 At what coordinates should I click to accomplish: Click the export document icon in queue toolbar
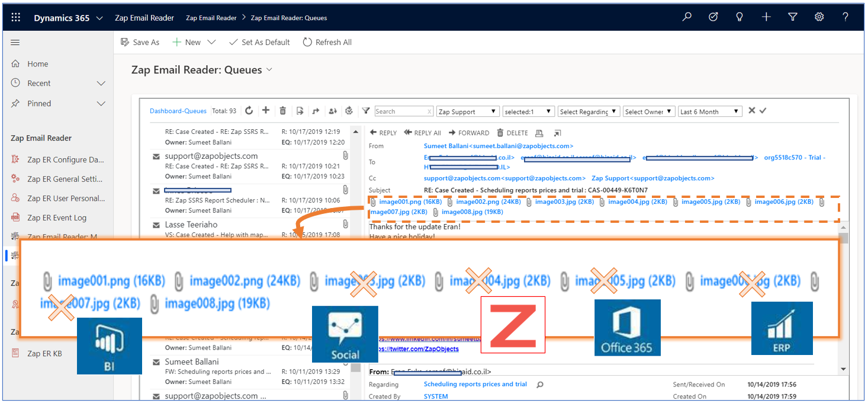[300, 111]
